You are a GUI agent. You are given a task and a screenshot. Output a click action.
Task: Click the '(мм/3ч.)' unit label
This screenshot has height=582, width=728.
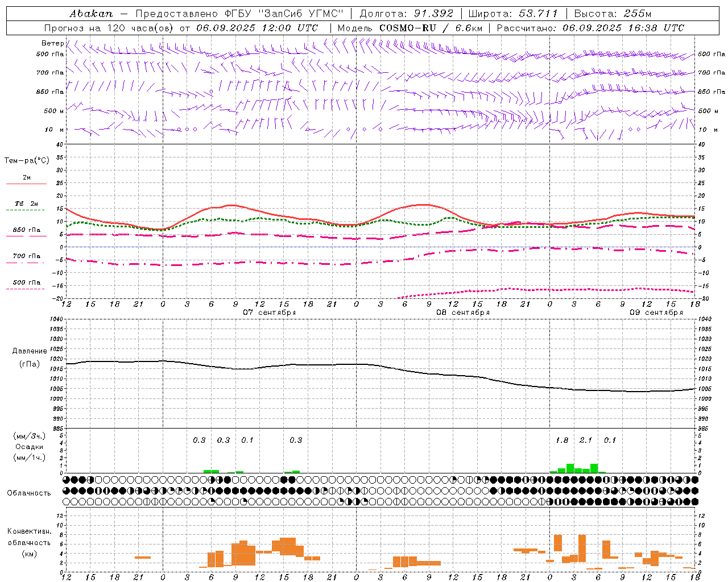pyautogui.click(x=30, y=436)
